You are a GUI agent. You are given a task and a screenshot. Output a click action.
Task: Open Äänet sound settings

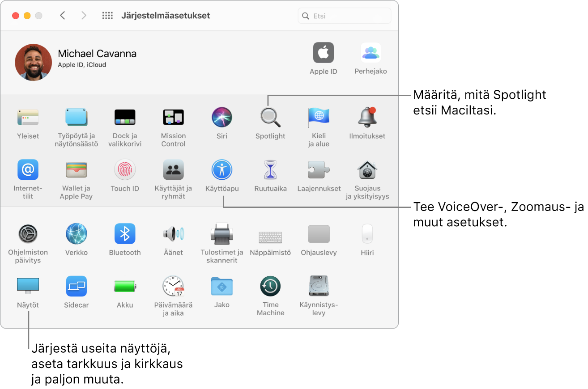tap(173, 234)
